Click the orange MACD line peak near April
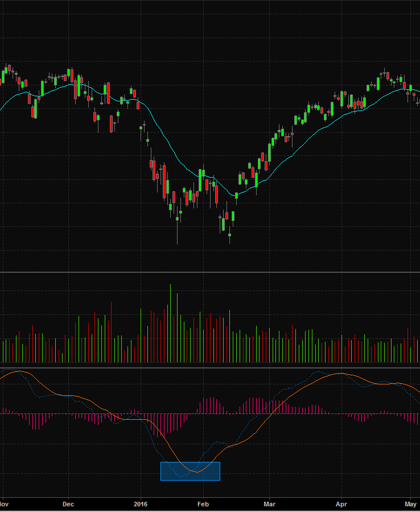Image resolution: width=420 pixels, height=512 pixels. tap(341, 373)
